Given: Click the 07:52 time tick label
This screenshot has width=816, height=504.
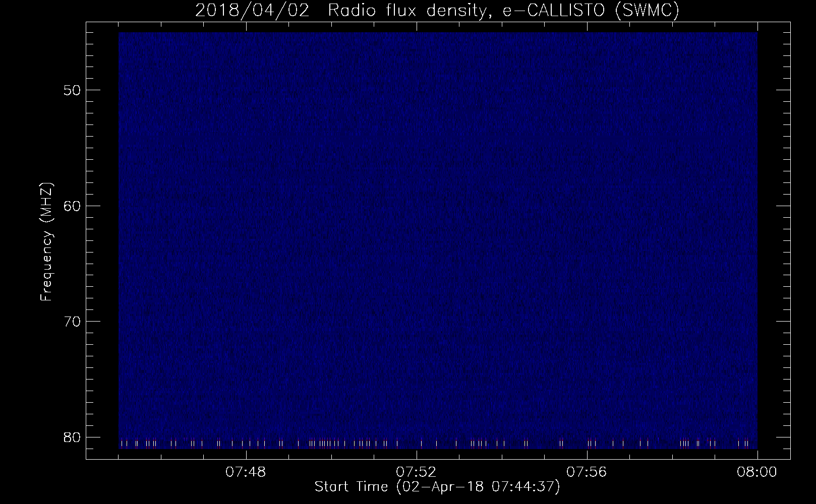Looking at the screenshot, I should click(x=417, y=472).
